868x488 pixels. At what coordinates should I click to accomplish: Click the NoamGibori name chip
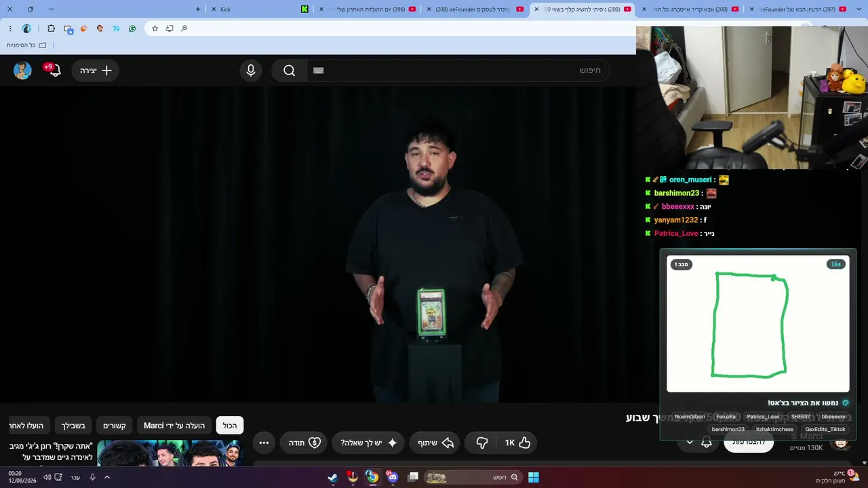pos(690,417)
